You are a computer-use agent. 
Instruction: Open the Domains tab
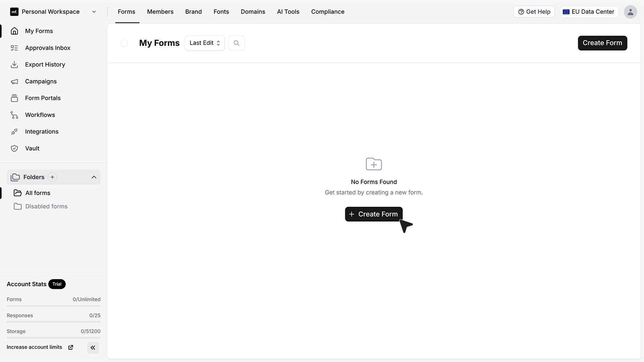click(253, 12)
